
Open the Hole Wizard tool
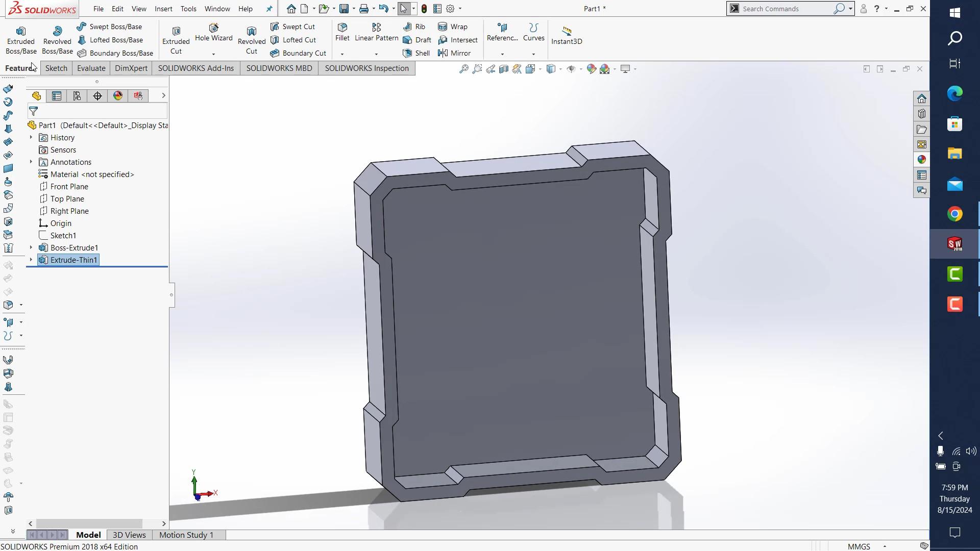(213, 32)
